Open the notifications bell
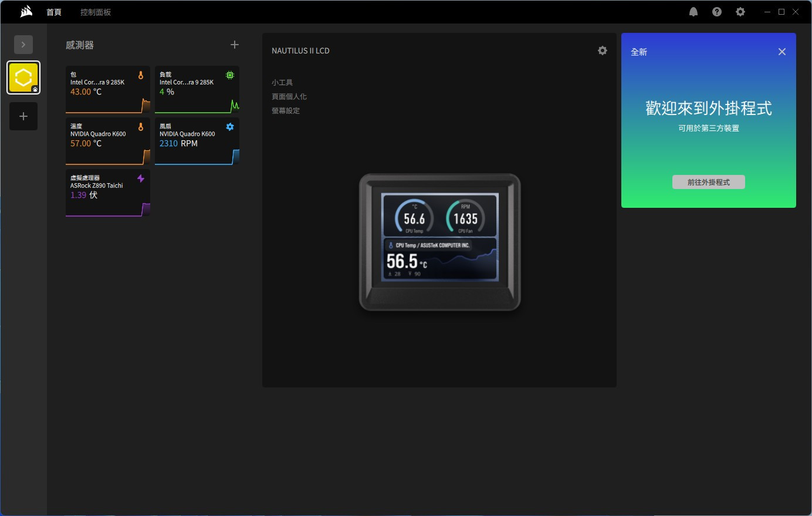The width and height of the screenshot is (812, 516). 693,12
